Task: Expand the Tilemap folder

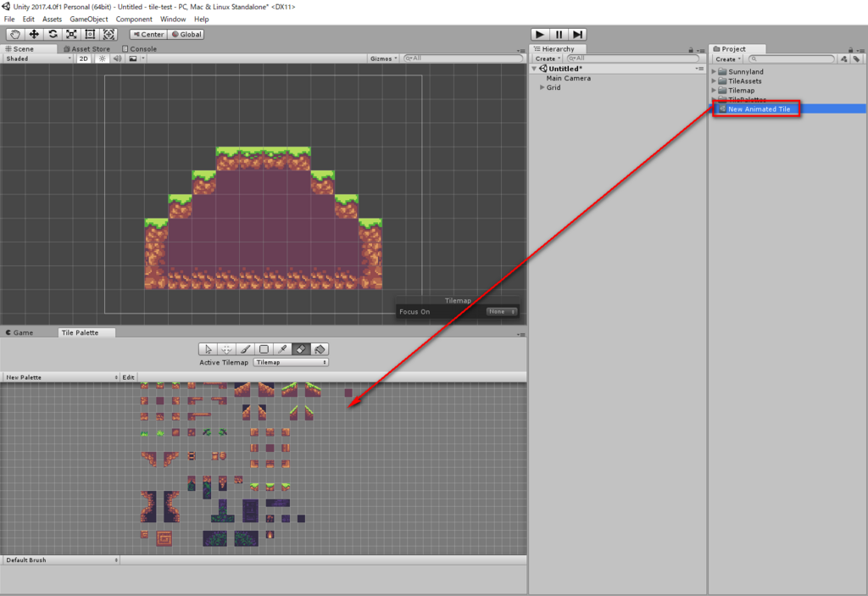Action: click(x=714, y=90)
